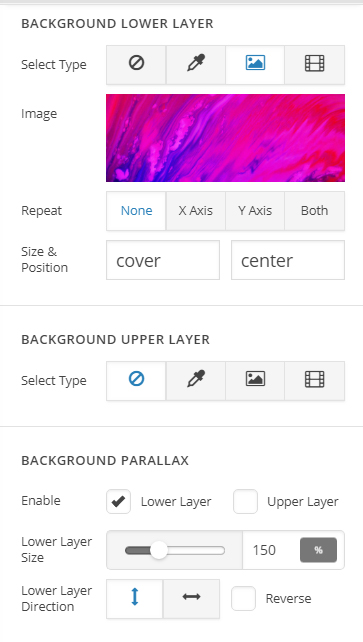Choose eyedropper color type for upper layer
Screen dimensions: 363x642
[196, 381]
